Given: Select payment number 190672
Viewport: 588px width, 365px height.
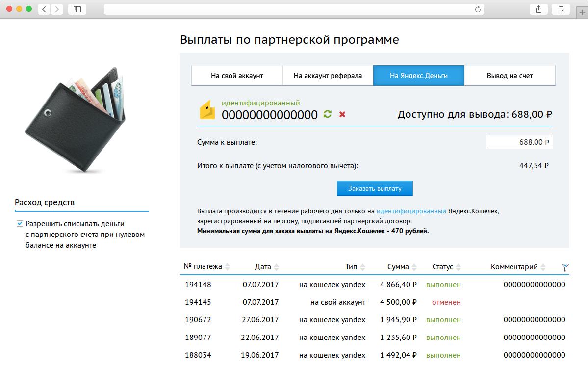Looking at the screenshot, I should coord(198,319).
